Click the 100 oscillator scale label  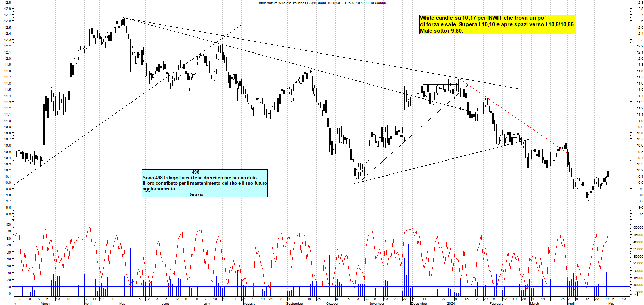(x=8, y=225)
